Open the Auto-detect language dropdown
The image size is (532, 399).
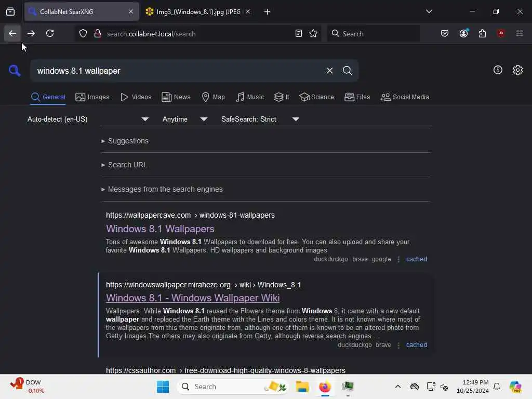[x=88, y=119]
